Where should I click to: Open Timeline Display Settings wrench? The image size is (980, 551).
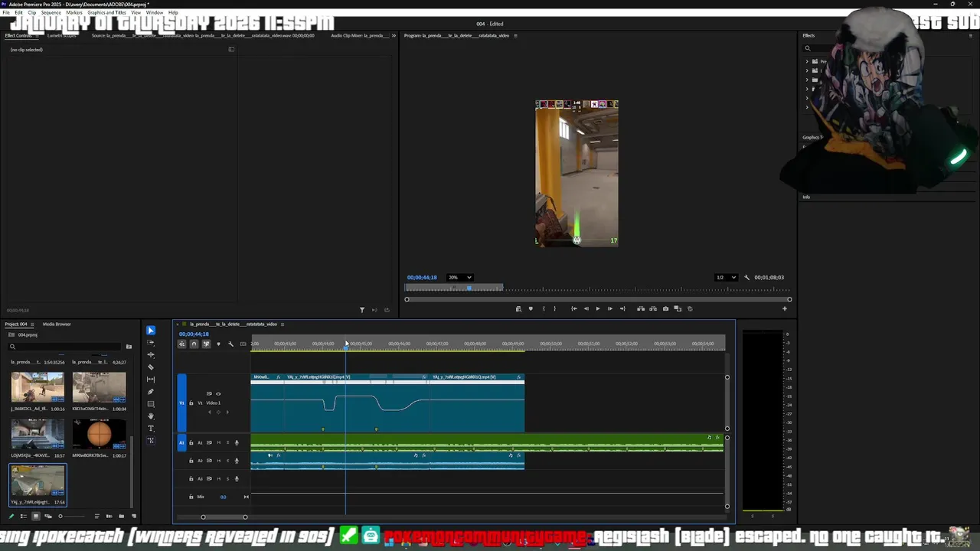230,344
